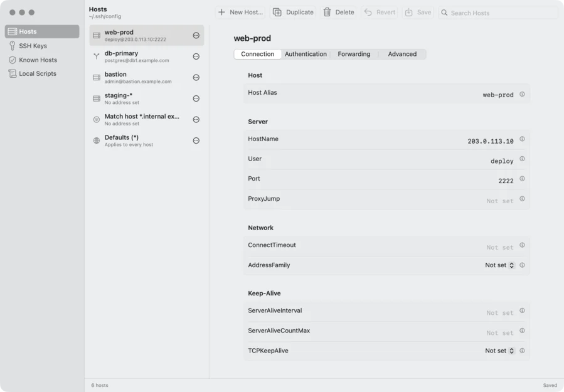Click the ConnectTimeout Not set field
This screenshot has width=564, height=392.
499,247
